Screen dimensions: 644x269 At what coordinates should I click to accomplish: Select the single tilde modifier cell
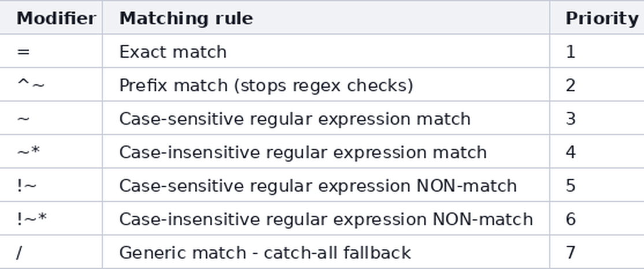(51, 118)
